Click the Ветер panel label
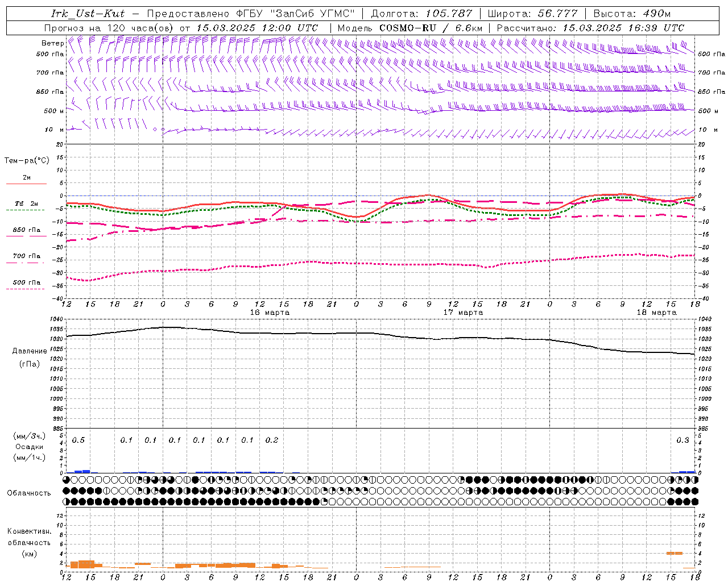 (52, 43)
